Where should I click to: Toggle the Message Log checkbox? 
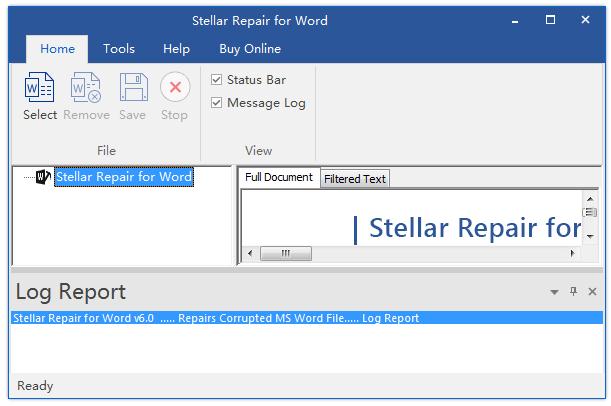coord(217,102)
